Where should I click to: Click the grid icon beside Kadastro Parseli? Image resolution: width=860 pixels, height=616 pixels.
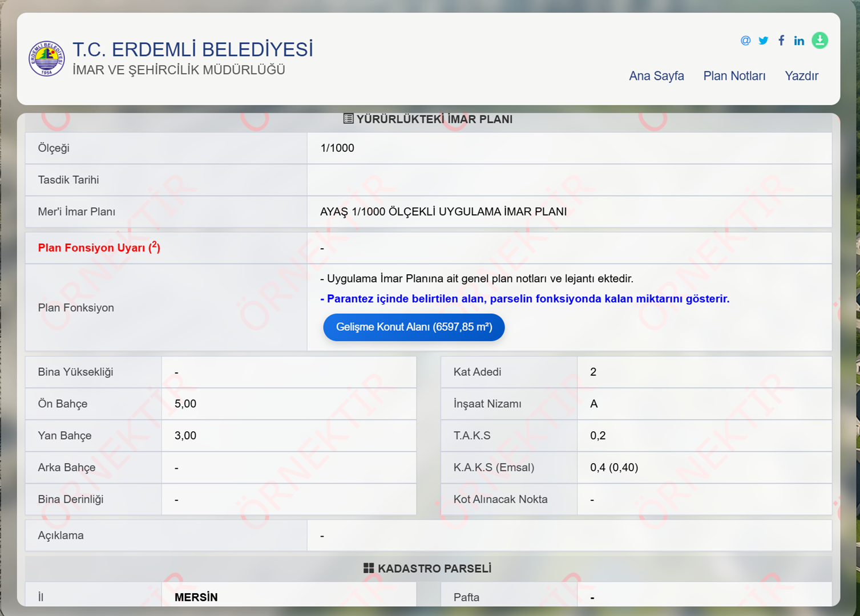369,568
